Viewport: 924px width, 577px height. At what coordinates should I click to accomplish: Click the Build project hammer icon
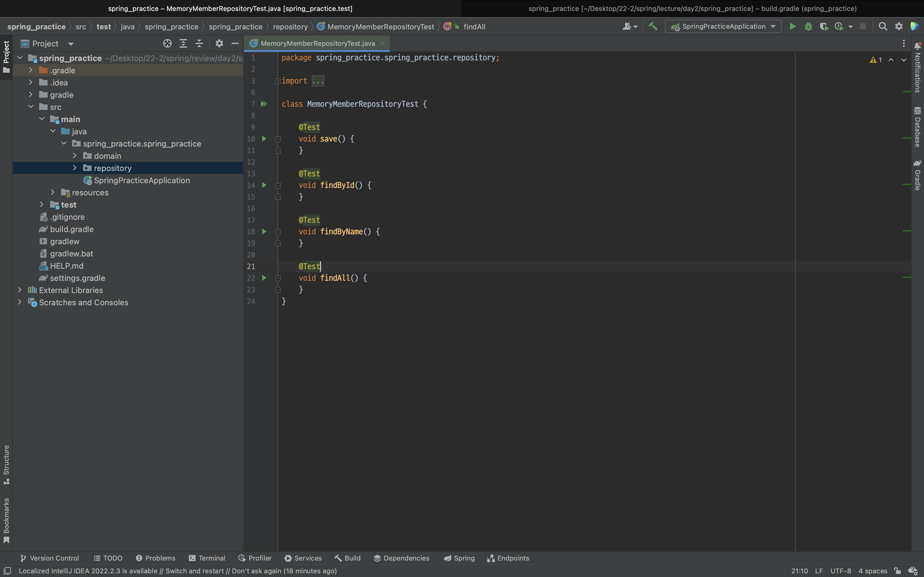click(x=653, y=26)
